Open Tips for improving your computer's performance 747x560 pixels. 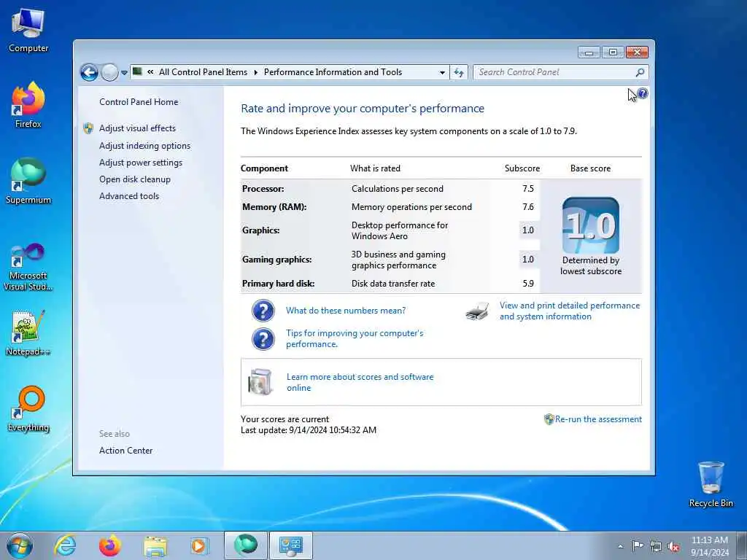click(355, 338)
